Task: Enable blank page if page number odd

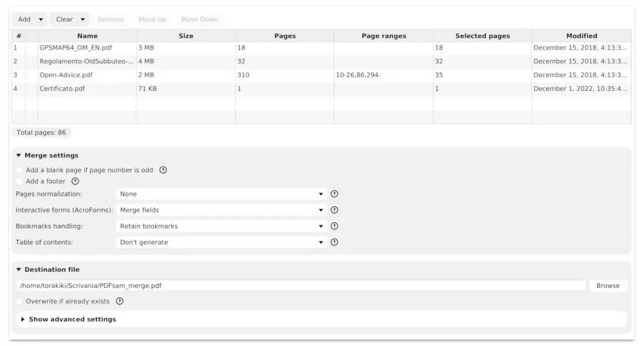Action: [x=20, y=170]
